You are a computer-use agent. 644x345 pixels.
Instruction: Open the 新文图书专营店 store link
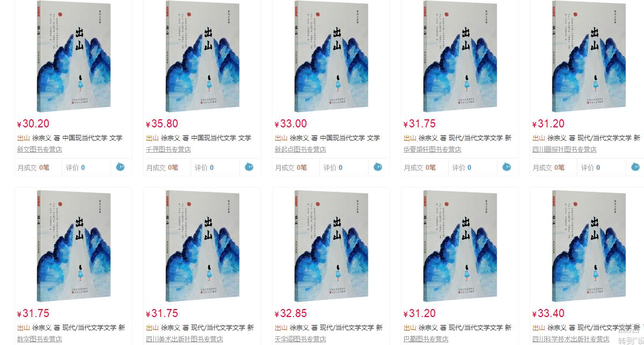[40, 149]
